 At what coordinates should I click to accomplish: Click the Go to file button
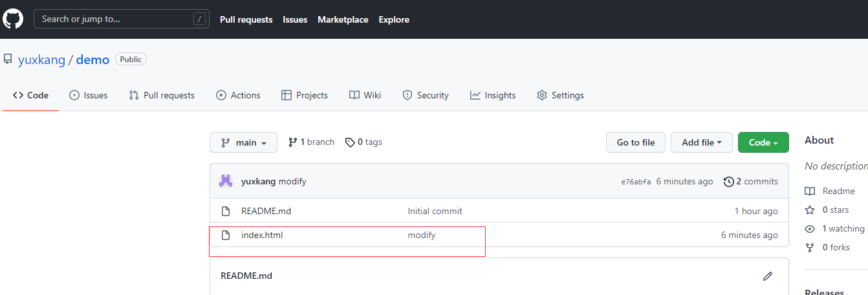[636, 142]
